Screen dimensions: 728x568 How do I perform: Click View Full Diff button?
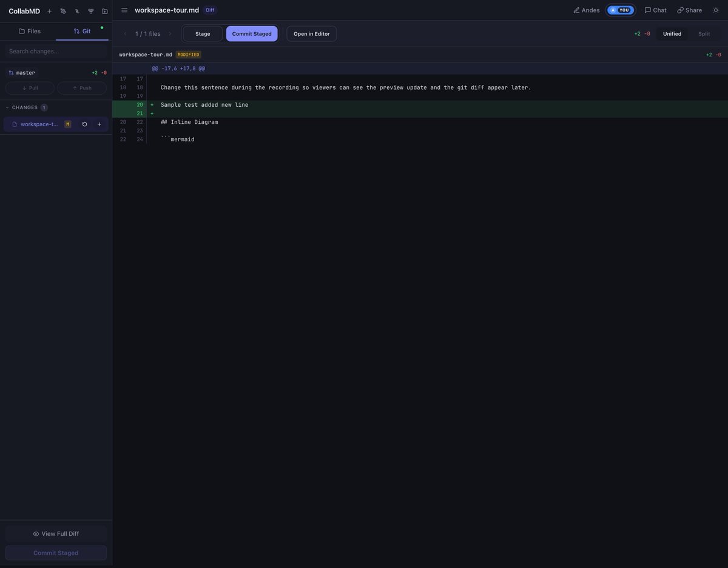pyautogui.click(x=56, y=534)
